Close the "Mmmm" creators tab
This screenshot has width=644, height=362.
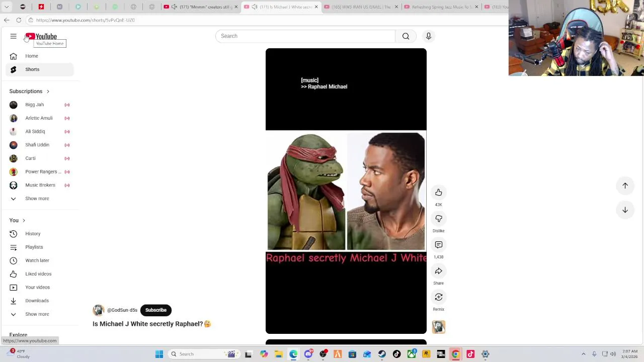coord(236,7)
